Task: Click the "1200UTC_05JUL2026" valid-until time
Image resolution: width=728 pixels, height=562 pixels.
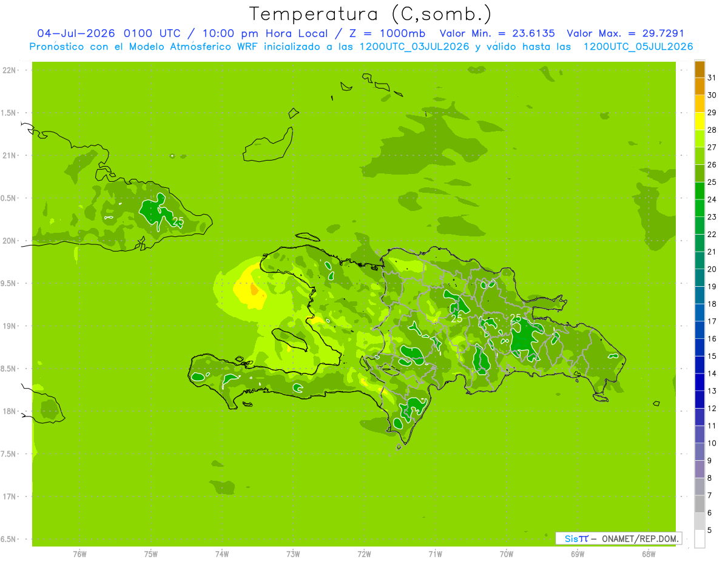Action: [x=638, y=47]
